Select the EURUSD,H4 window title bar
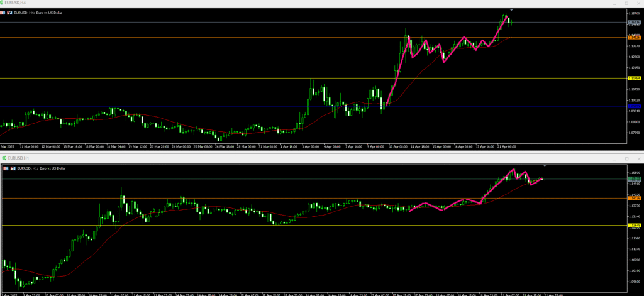The height and width of the screenshot is (296, 644). pyautogui.click(x=252, y=3)
